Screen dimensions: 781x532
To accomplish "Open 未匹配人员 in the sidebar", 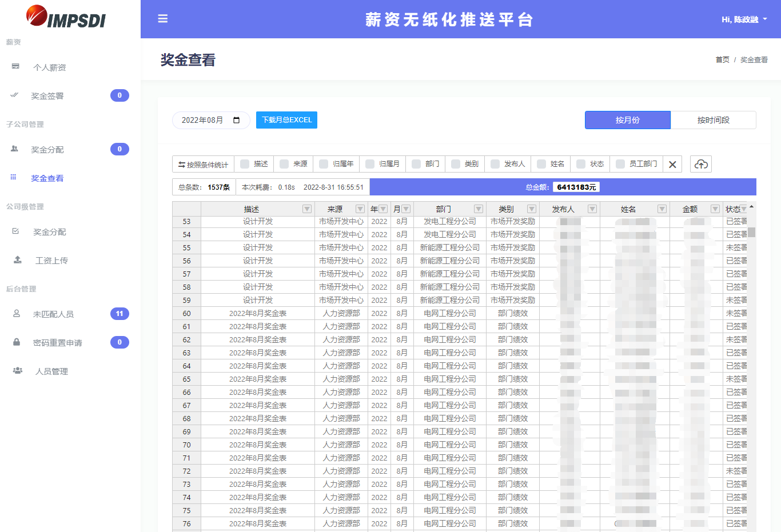I will [53, 314].
